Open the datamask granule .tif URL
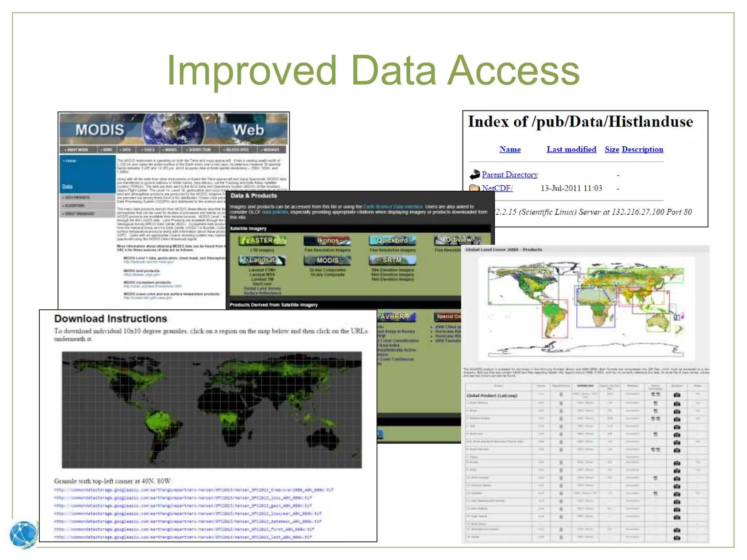 point(188,521)
